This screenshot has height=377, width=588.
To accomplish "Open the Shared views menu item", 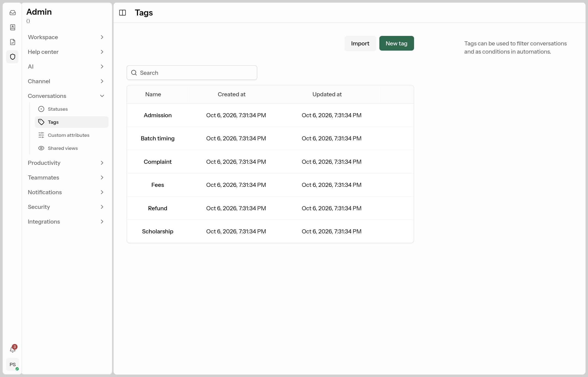I will 72,148.
